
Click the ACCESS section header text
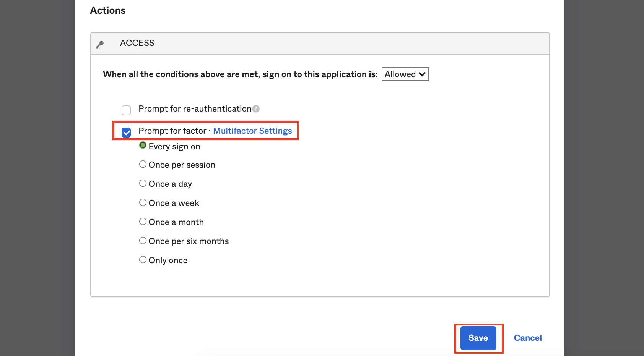click(x=137, y=43)
